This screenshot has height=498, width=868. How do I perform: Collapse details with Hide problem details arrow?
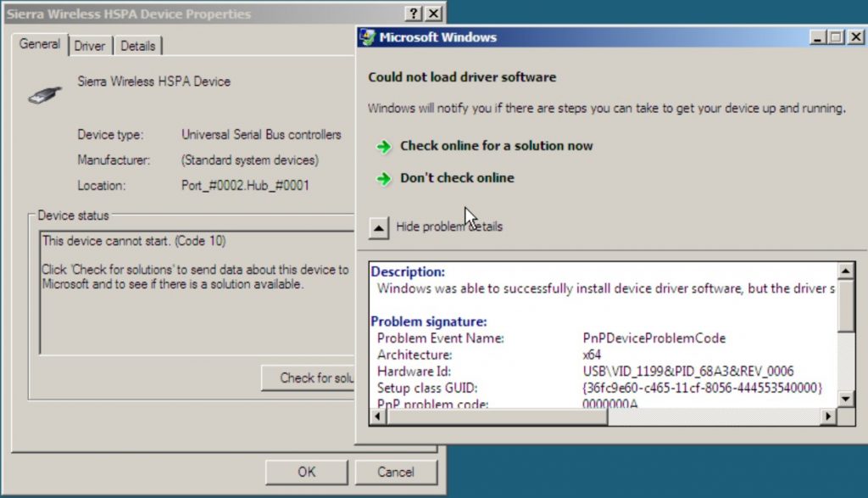coord(379,227)
